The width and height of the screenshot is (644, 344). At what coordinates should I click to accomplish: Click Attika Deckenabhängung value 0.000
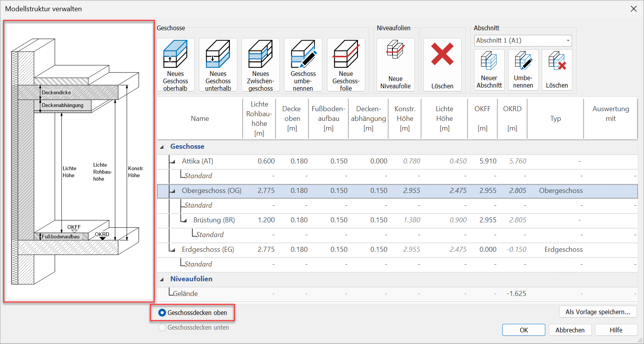(379, 161)
